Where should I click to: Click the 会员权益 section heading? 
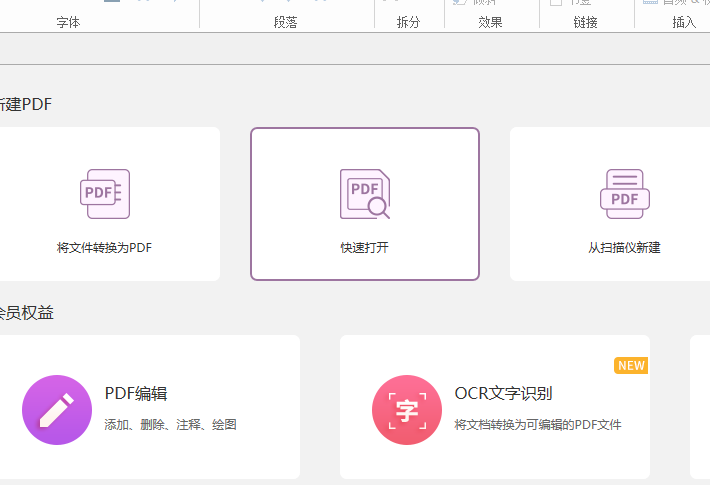pos(27,313)
